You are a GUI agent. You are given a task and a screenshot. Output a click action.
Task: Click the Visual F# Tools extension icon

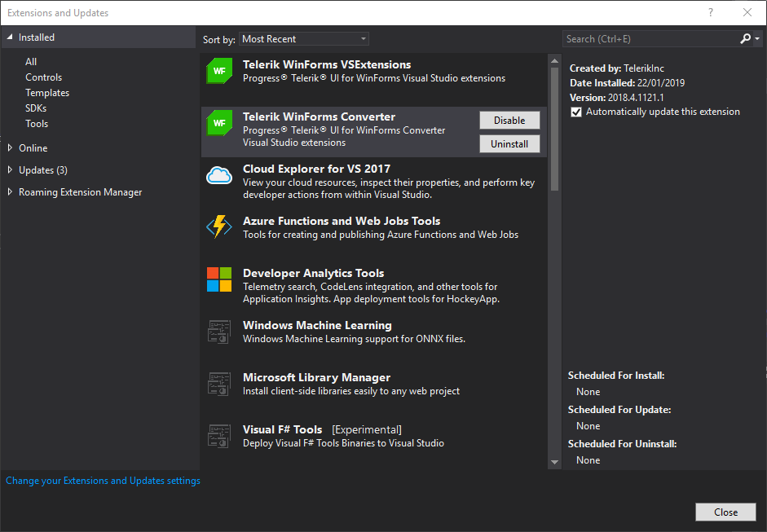[x=219, y=436]
